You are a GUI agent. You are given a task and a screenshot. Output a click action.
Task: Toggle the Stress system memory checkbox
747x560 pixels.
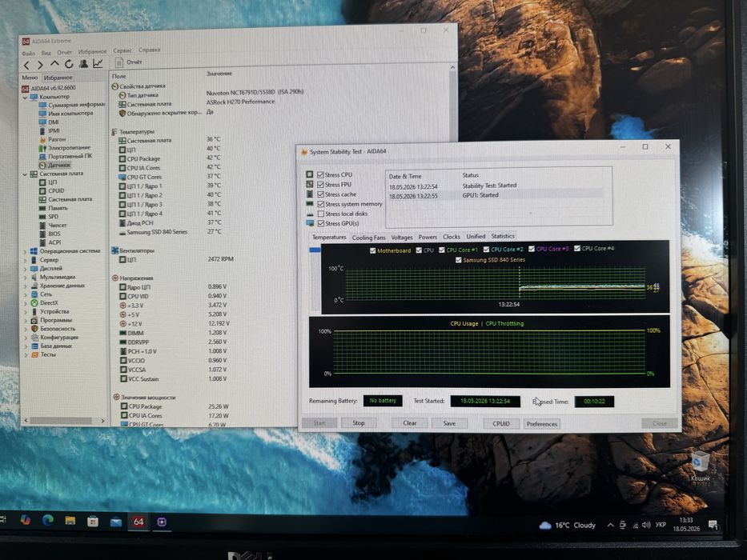click(x=320, y=204)
